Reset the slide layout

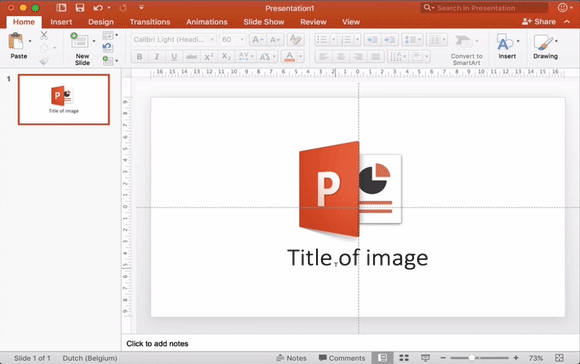[x=107, y=47]
